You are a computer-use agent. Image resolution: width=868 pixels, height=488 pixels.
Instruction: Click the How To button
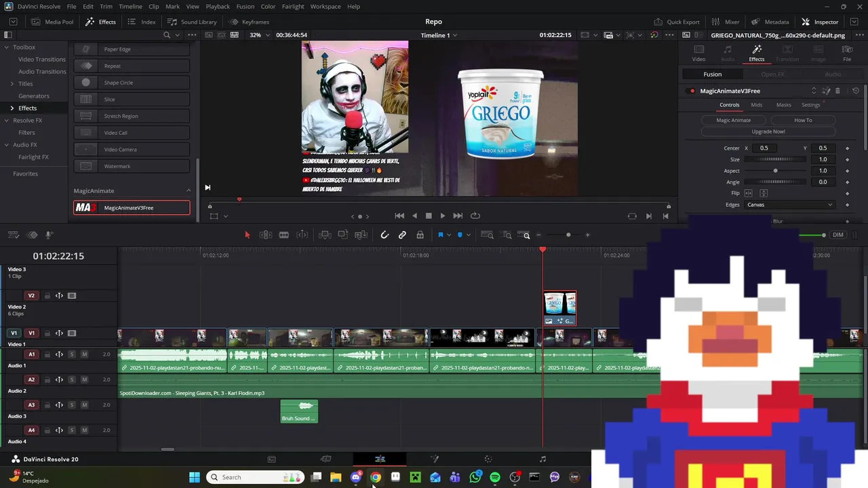tap(803, 120)
